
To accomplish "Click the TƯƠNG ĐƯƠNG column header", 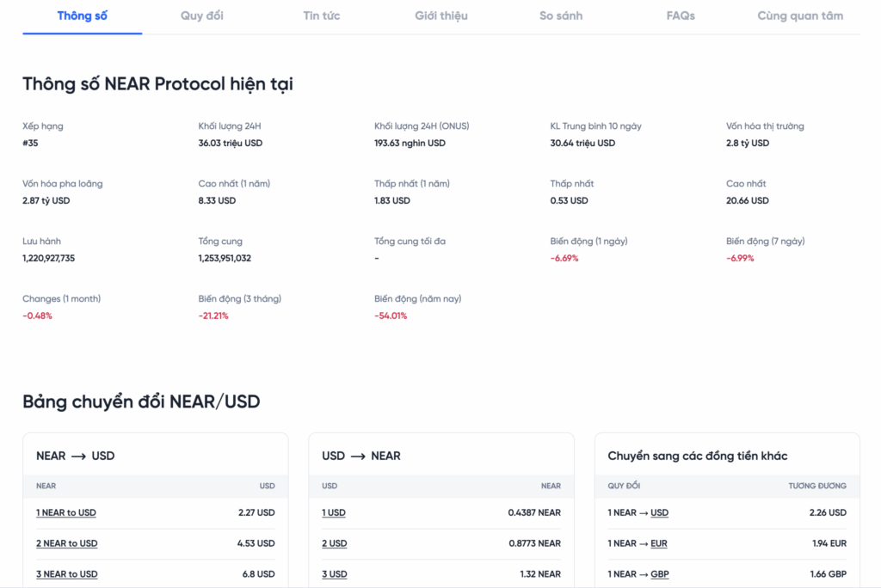I will pos(817,487).
